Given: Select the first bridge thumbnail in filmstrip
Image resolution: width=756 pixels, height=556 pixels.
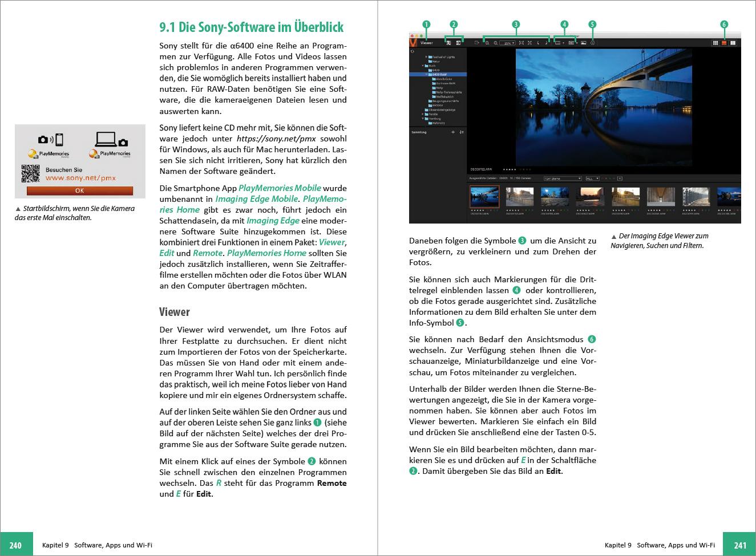Looking at the screenshot, I should click(484, 197).
